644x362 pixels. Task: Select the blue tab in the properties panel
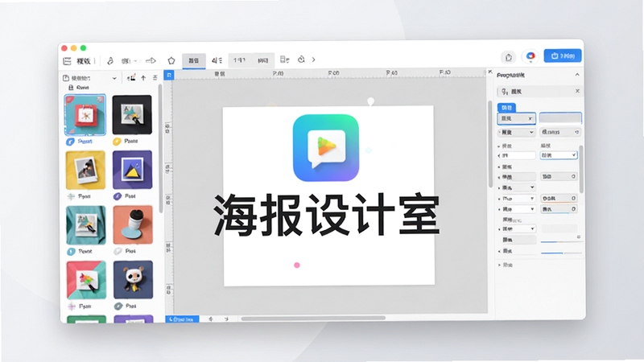507,108
